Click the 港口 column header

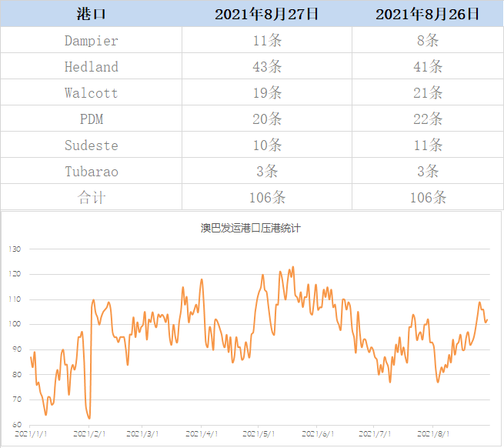[x=92, y=14]
